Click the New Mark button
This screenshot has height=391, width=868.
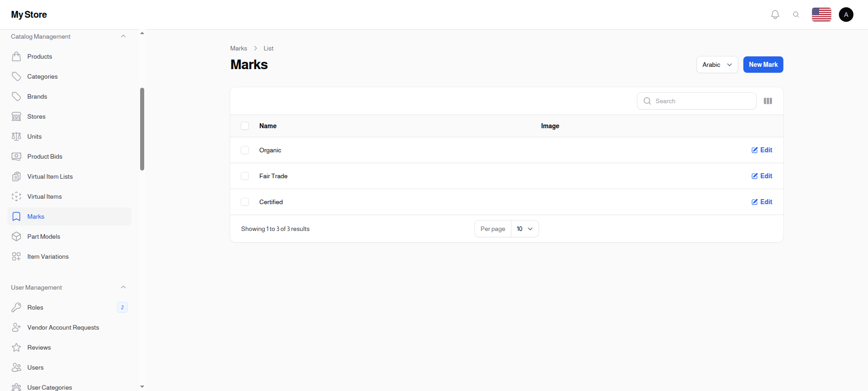[x=763, y=65]
